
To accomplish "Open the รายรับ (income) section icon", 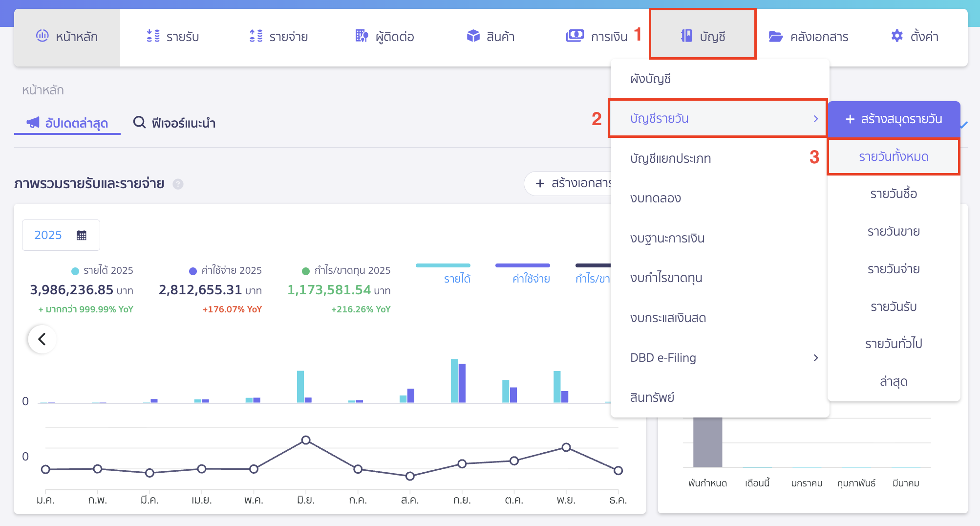I will [153, 36].
